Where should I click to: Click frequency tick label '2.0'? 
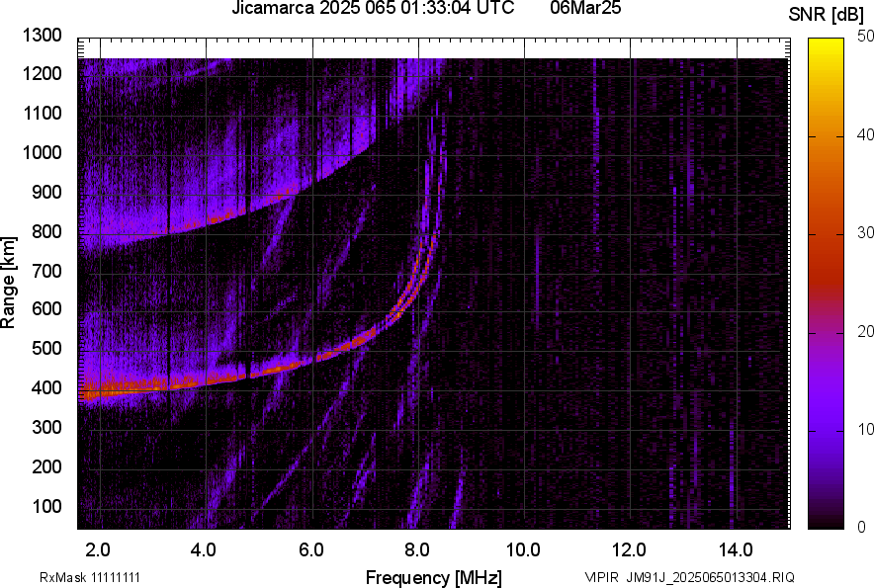click(x=98, y=550)
